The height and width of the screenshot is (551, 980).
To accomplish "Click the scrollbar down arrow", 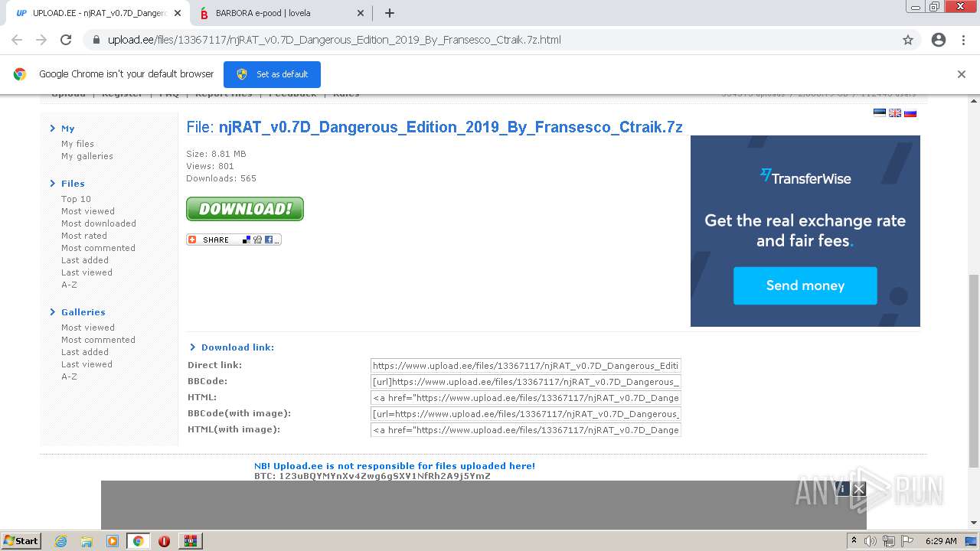I will coord(974,523).
